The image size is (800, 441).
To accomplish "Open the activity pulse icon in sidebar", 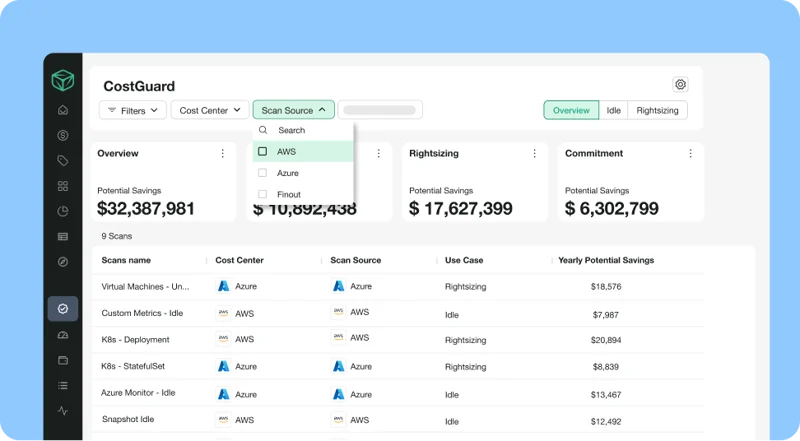I will point(63,410).
